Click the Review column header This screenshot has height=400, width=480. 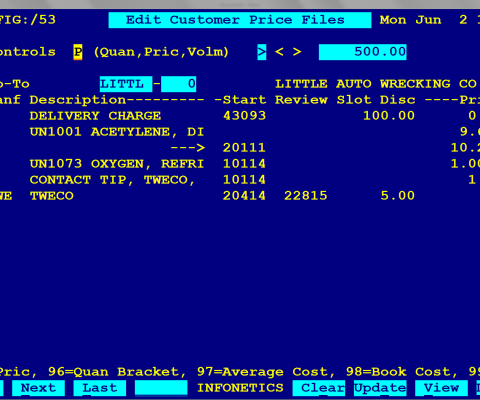(x=301, y=100)
